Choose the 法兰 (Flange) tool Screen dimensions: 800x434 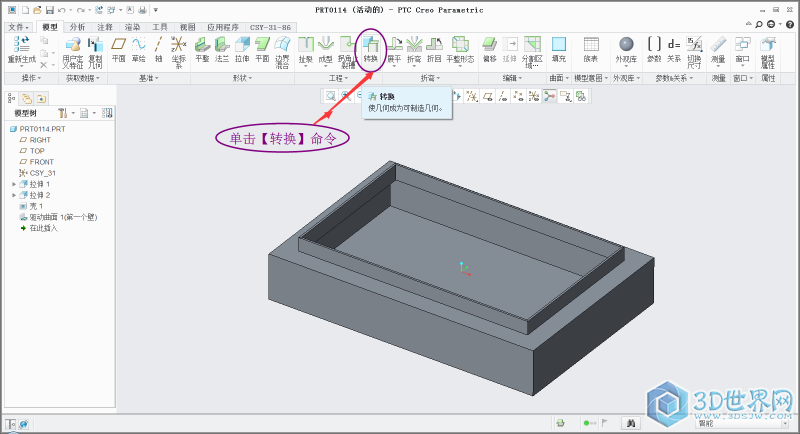222,49
